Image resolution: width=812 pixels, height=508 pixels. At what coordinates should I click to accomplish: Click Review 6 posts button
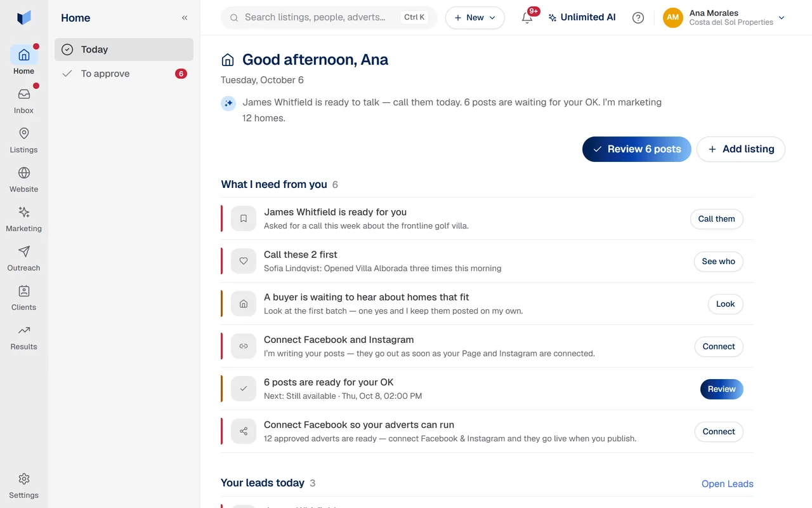(637, 149)
